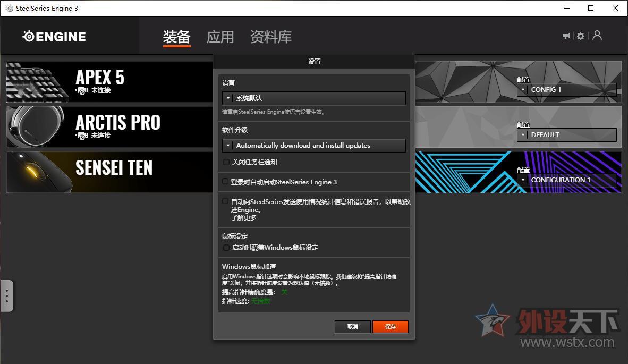
Task: Toggle the usage statistics reporting checkbox
Action: click(225, 201)
